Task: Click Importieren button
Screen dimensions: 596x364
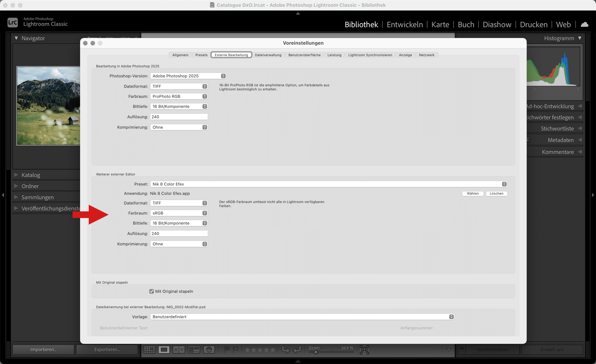Action: [43, 349]
